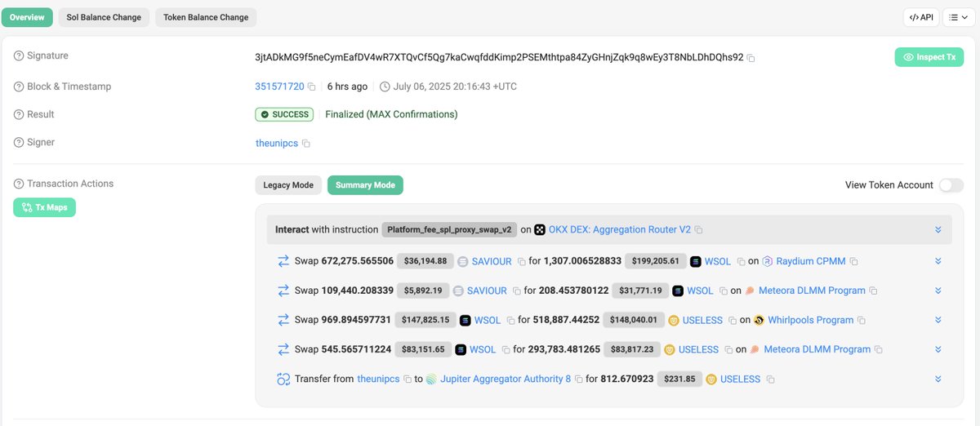Screen dimensions: 980x426
Task: Copy Meteora DLMM address in 109,440.208339 row
Action: [873, 291]
